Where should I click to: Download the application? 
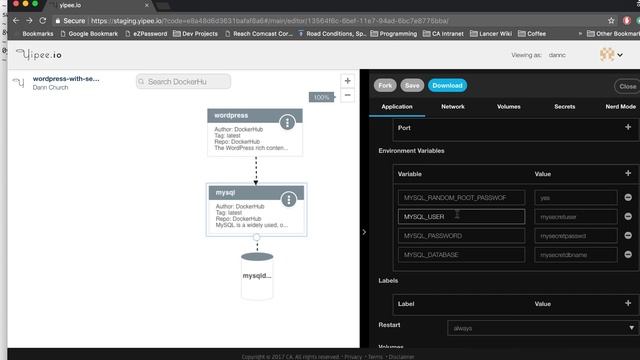coord(447,85)
